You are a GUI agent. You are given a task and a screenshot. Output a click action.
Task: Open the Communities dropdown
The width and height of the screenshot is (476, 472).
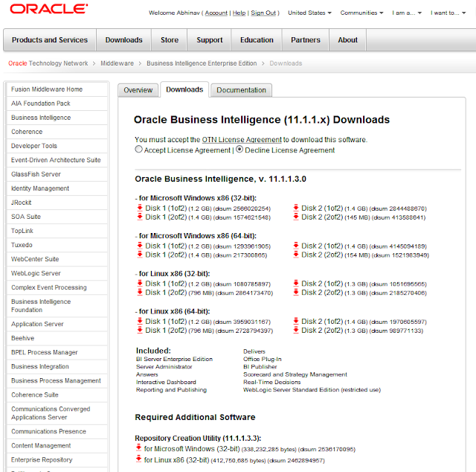(361, 13)
